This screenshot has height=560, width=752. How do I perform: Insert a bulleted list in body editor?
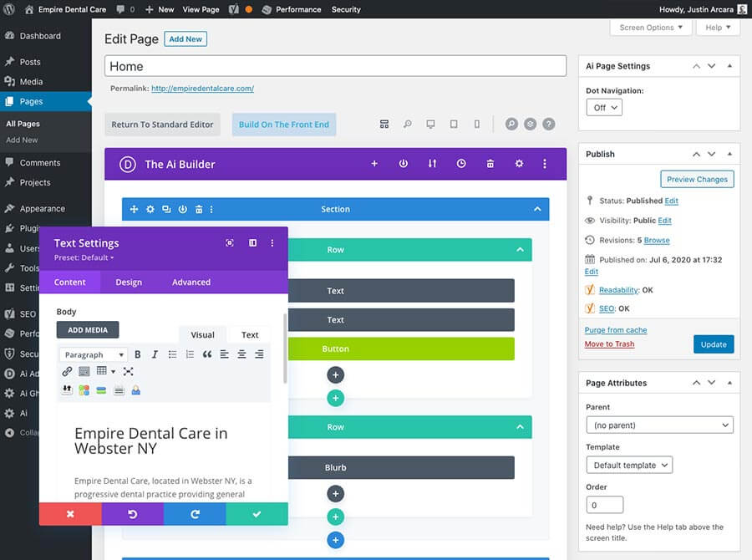(172, 354)
